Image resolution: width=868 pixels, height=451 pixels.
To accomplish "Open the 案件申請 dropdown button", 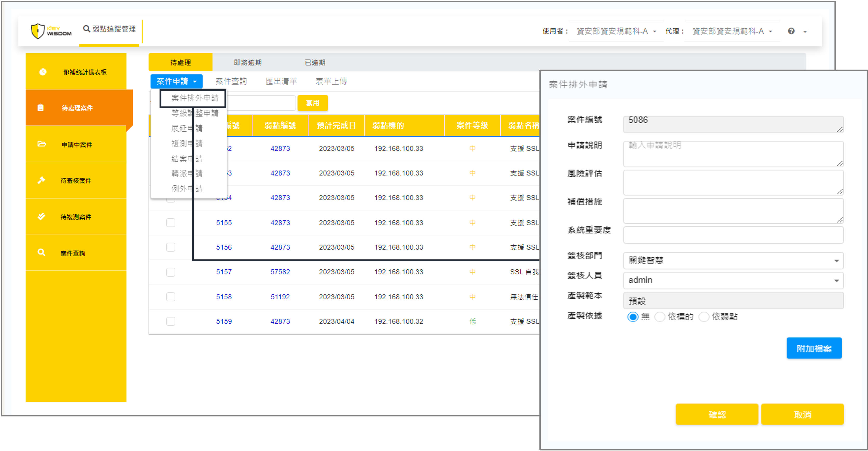I will (176, 81).
